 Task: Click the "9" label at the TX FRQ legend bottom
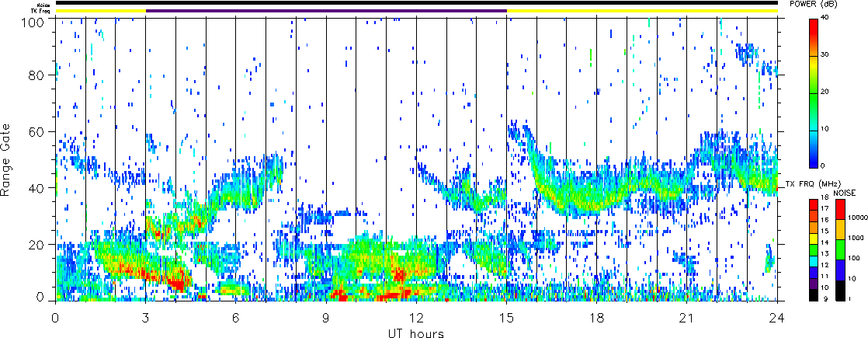pos(825,298)
